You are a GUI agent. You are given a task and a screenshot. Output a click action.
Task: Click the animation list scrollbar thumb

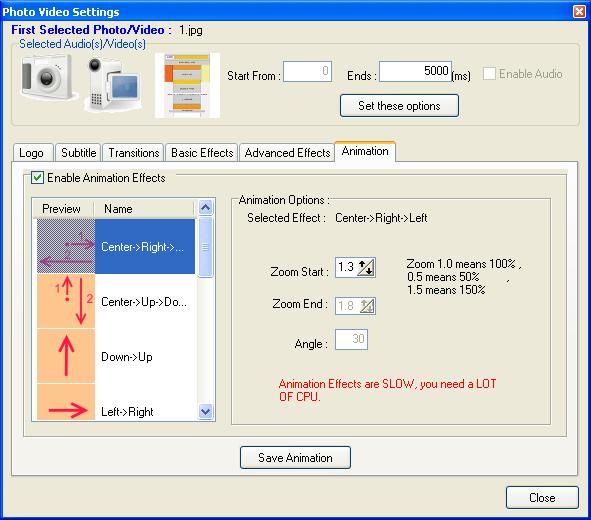[205, 247]
